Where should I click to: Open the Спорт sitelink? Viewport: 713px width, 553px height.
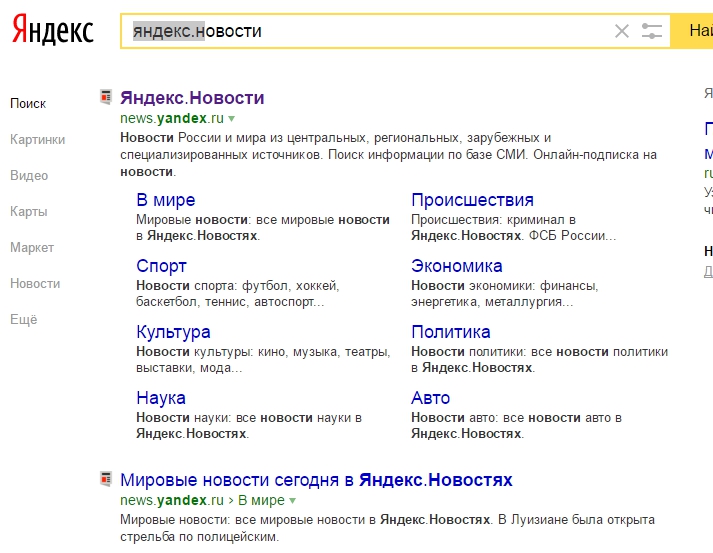pos(161,266)
